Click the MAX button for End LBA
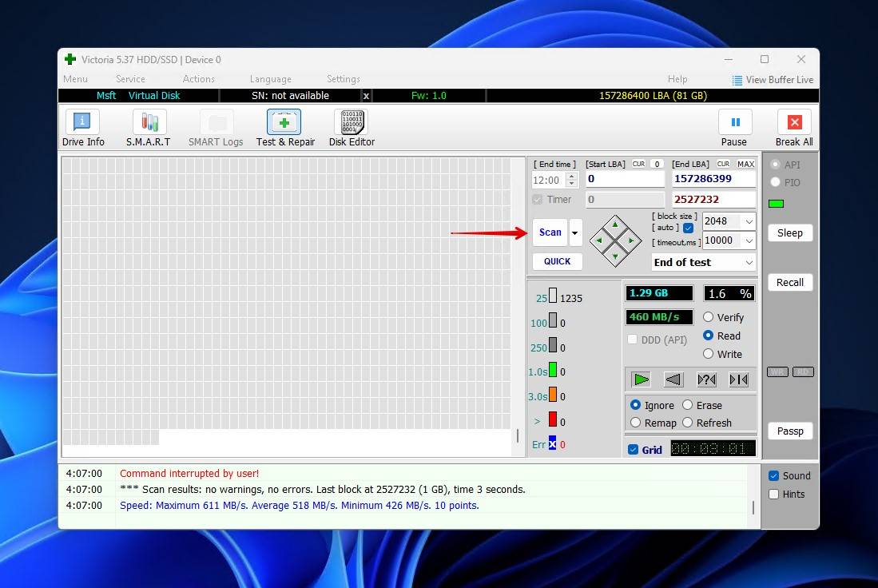This screenshot has height=588, width=878. click(745, 164)
